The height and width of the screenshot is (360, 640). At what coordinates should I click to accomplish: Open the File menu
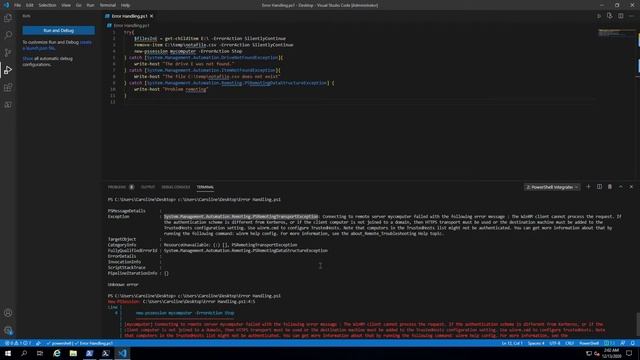17,5
